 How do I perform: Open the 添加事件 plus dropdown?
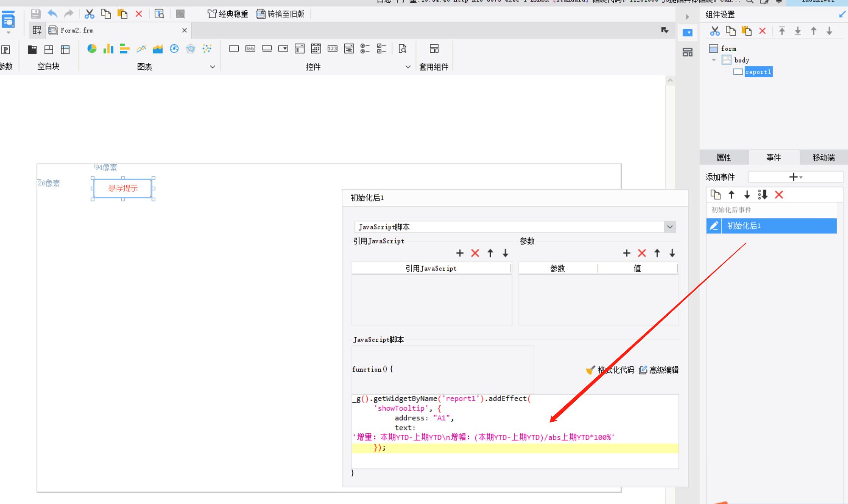796,177
